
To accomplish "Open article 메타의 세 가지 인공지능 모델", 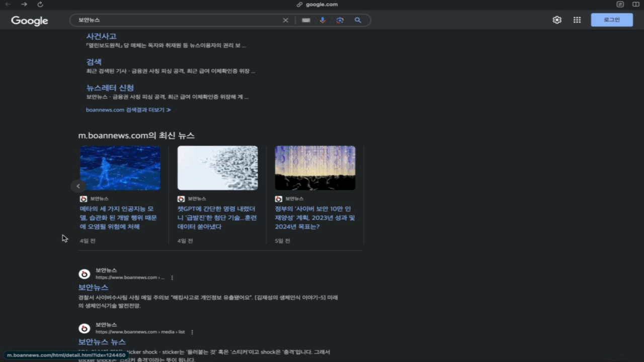I will (x=118, y=218).
